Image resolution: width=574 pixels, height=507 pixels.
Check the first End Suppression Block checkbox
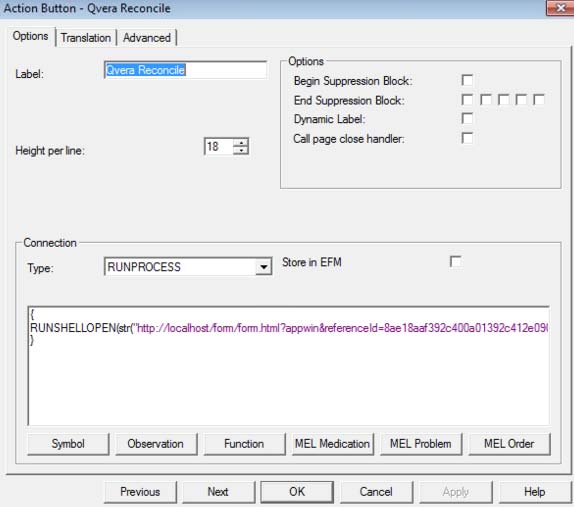pyautogui.click(x=467, y=100)
